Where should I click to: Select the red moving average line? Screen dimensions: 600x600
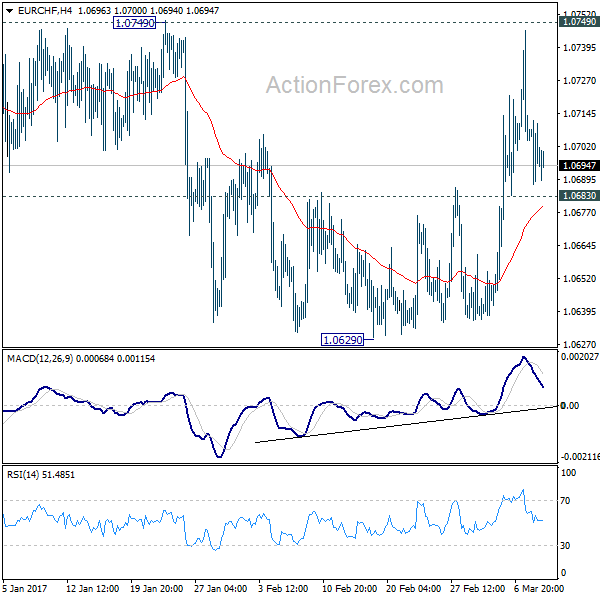point(287,199)
